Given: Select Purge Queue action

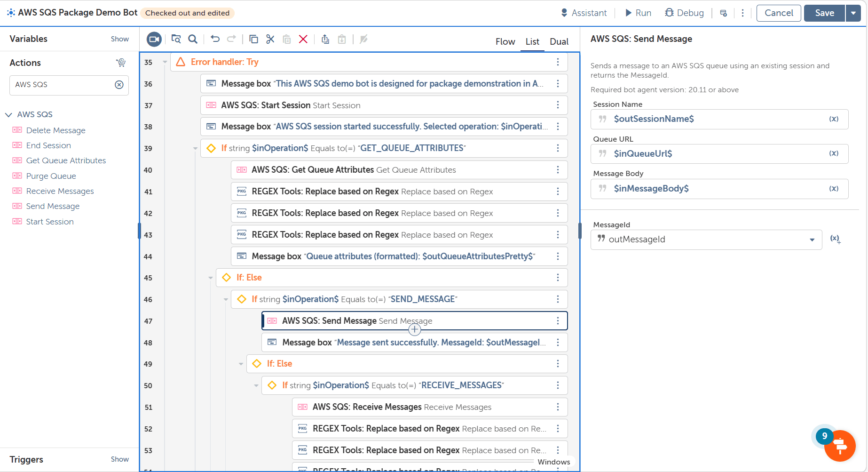Looking at the screenshot, I should pyautogui.click(x=51, y=176).
